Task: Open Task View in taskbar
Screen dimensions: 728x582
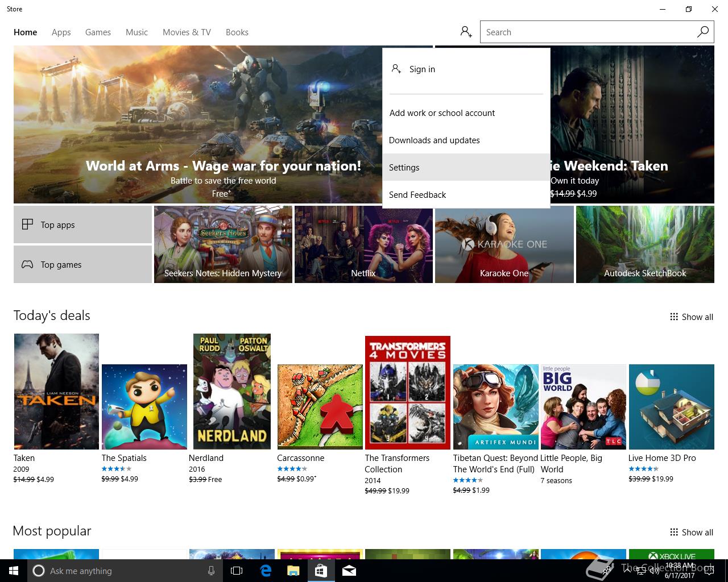Action: 237,571
